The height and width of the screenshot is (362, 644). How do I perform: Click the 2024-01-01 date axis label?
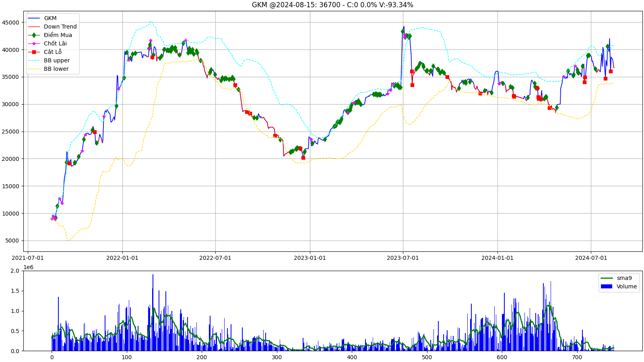[x=497, y=258]
